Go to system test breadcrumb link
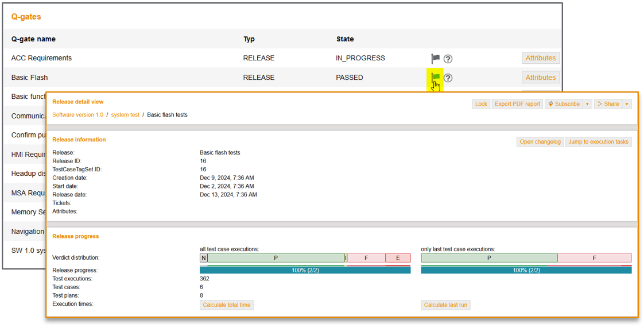 (x=125, y=115)
